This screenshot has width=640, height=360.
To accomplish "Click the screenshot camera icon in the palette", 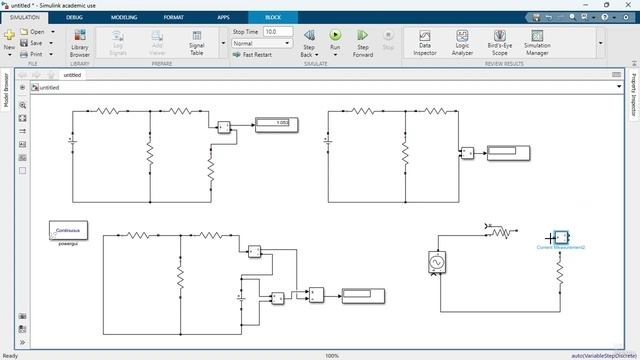I will tap(22, 316).
